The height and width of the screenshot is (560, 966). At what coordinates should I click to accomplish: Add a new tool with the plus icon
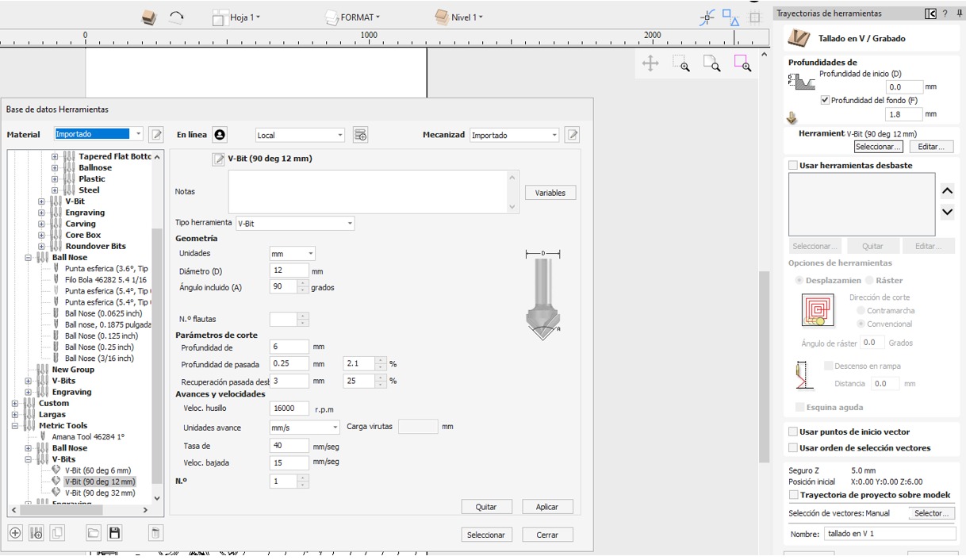coord(16,532)
